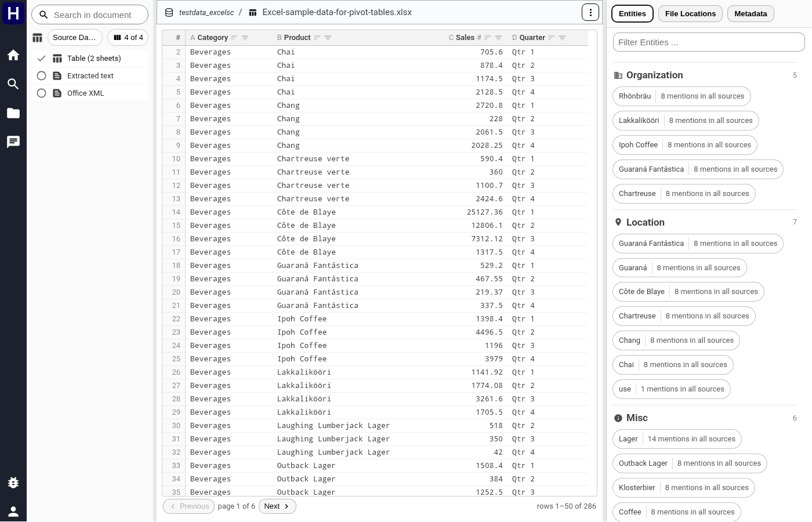812x522 pixels.
Task: Select the Table (2 sheets) view option
Action: pyautogui.click(x=90, y=59)
